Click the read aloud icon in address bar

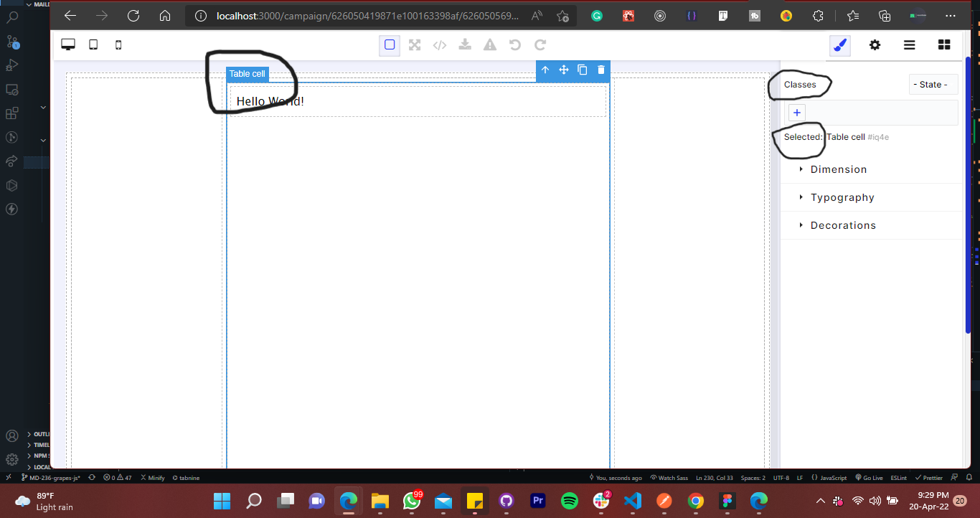point(537,16)
